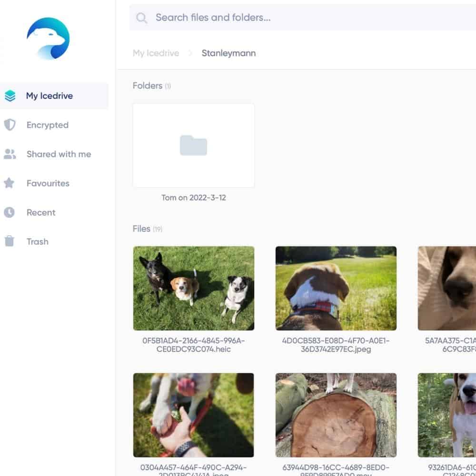The width and height of the screenshot is (476, 476).
Task: Select file name starting 0304A457-464F-490C
Action: [194, 470]
